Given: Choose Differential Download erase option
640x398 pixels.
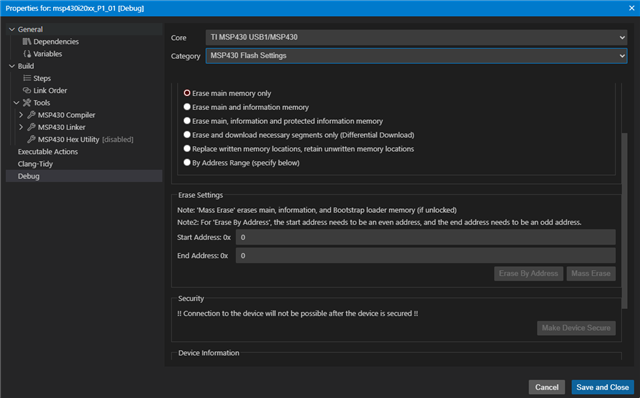Looking at the screenshot, I should pyautogui.click(x=187, y=135).
